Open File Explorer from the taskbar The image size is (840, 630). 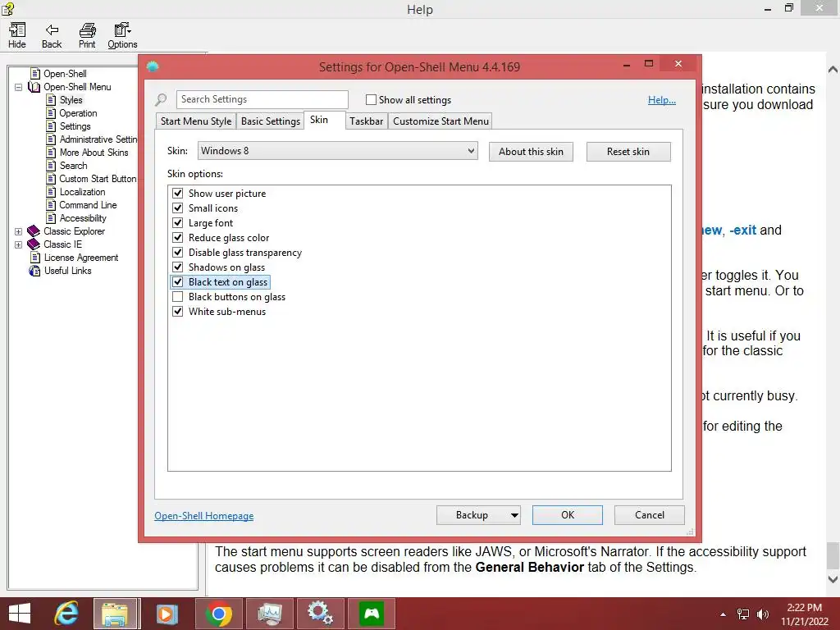click(115, 614)
